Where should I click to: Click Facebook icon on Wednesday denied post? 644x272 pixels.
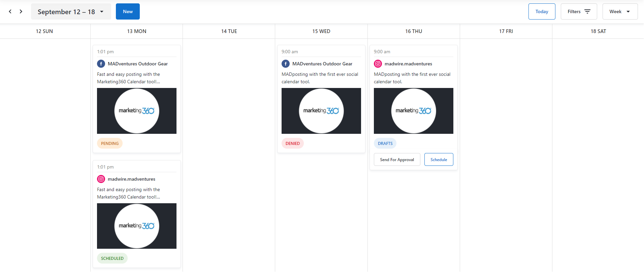tap(286, 64)
